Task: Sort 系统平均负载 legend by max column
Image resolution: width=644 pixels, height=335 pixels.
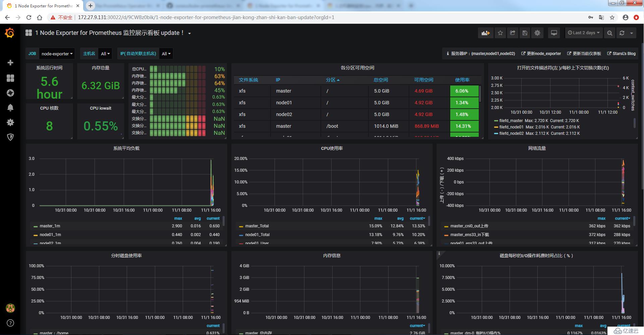Action: pyautogui.click(x=178, y=218)
